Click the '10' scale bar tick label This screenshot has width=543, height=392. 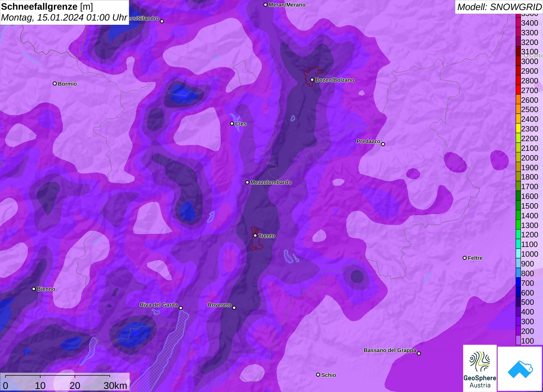click(x=40, y=385)
